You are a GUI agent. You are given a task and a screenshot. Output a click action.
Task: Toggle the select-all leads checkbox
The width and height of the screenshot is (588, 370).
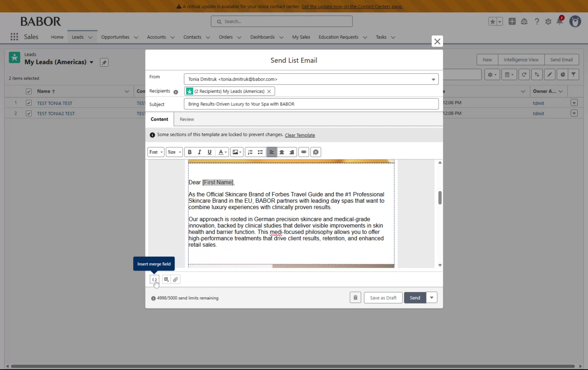click(28, 91)
